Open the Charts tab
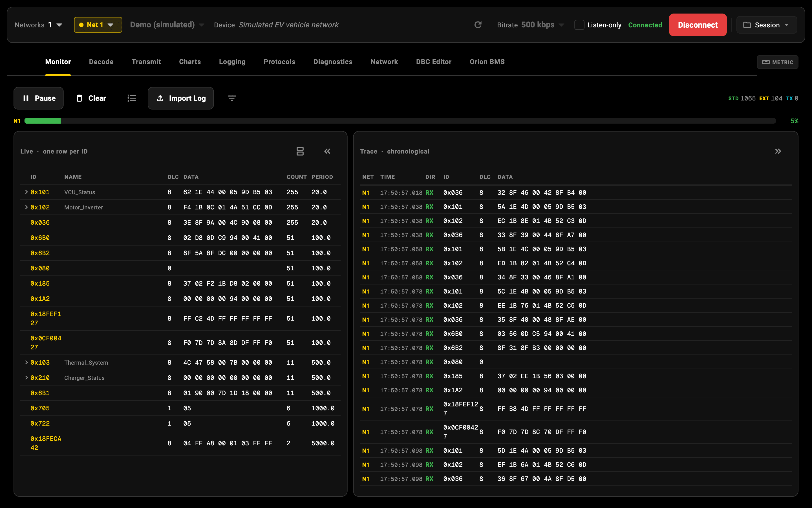 point(190,62)
